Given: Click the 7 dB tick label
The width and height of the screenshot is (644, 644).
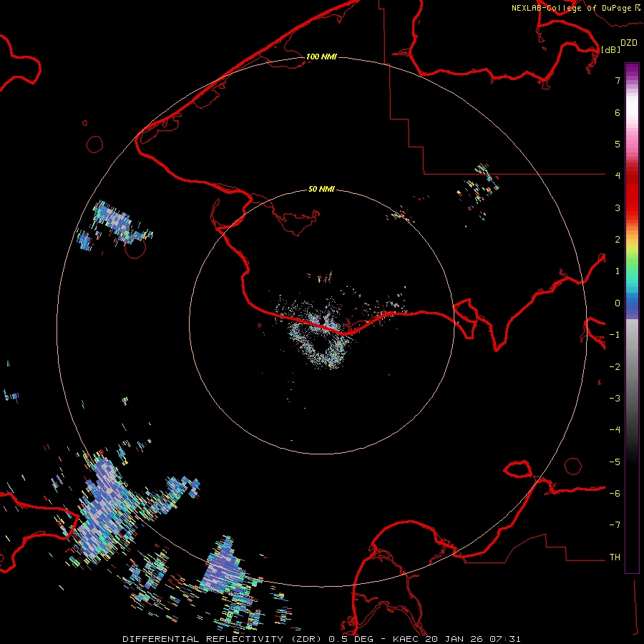Looking at the screenshot, I should (618, 80).
